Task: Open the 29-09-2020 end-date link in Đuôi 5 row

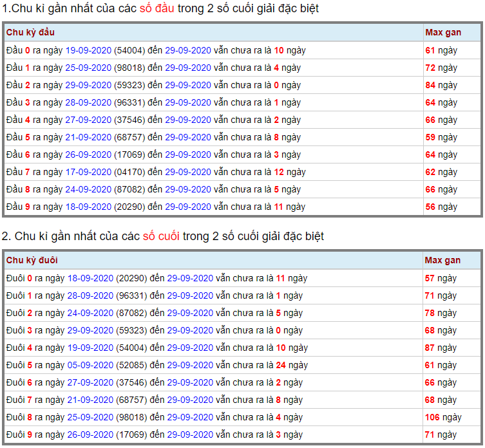Action: coord(190,365)
